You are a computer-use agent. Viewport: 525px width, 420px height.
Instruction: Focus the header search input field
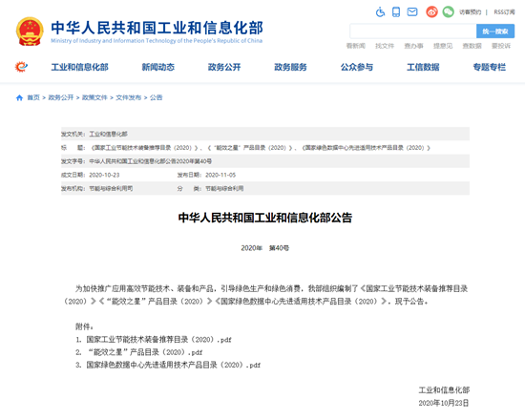413,31
